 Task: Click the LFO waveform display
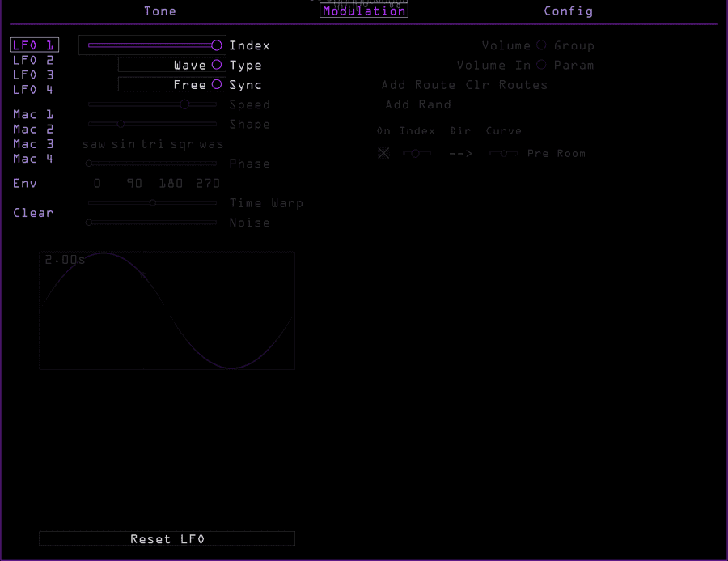pos(167,311)
